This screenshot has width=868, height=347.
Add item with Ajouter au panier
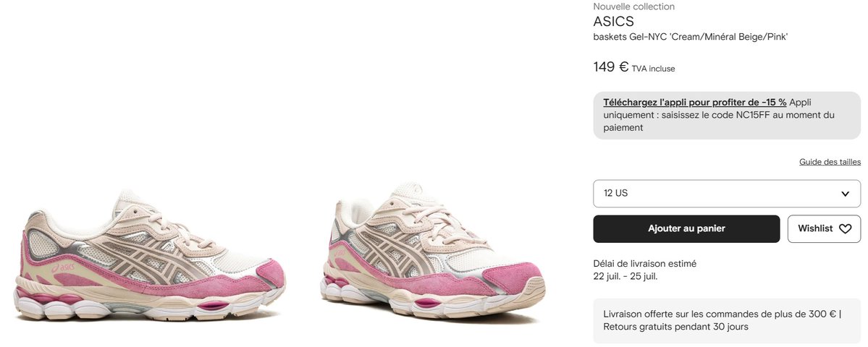tap(686, 228)
